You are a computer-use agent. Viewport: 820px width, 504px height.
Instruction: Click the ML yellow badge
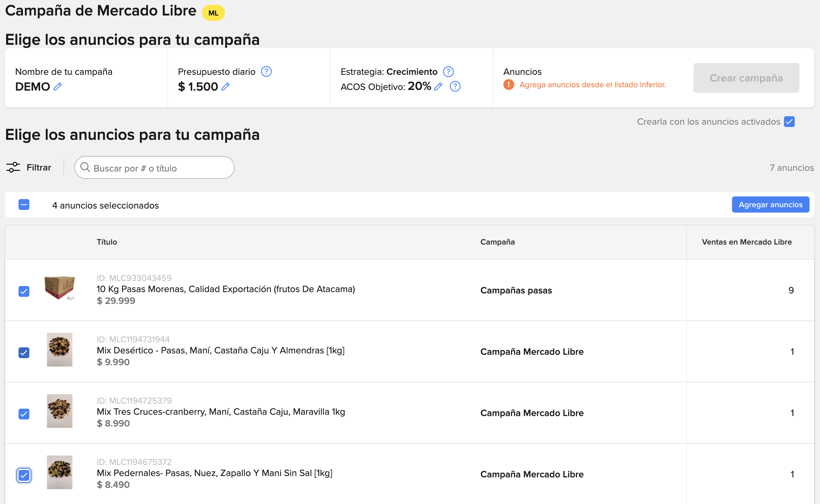213,13
